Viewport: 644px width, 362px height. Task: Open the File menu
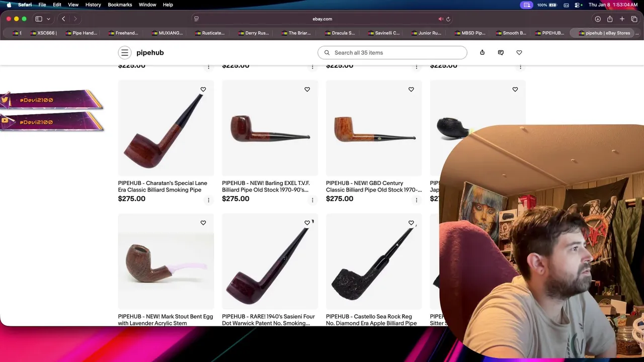[x=42, y=5]
